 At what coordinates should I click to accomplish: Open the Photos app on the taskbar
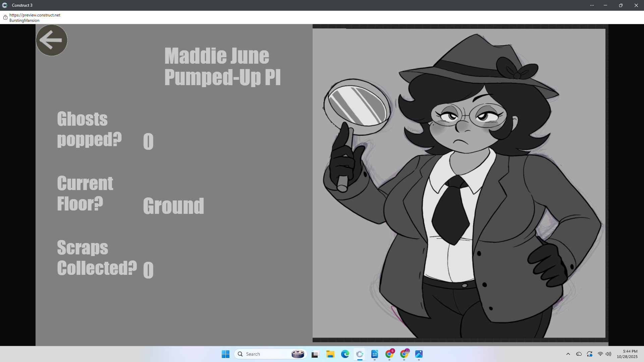(419, 354)
